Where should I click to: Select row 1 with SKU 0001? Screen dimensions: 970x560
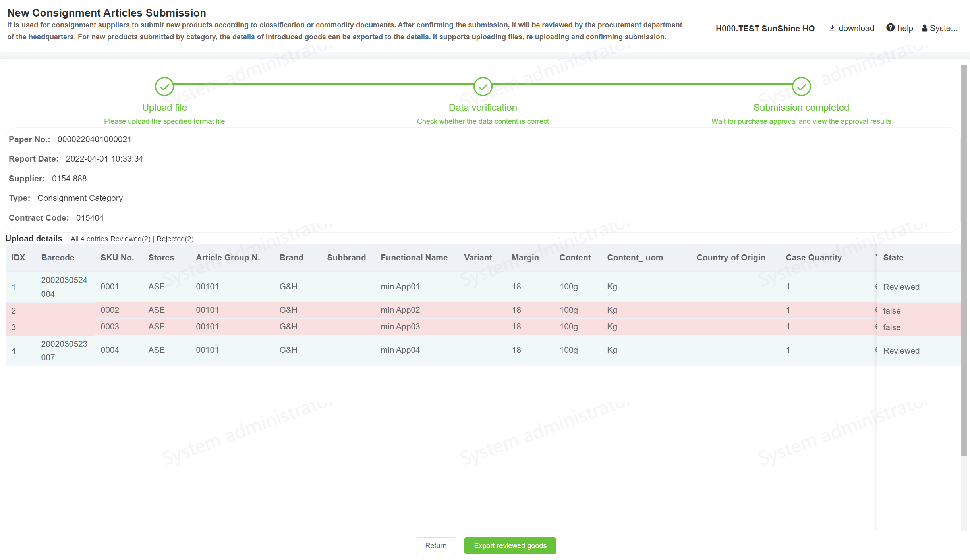tap(110, 287)
